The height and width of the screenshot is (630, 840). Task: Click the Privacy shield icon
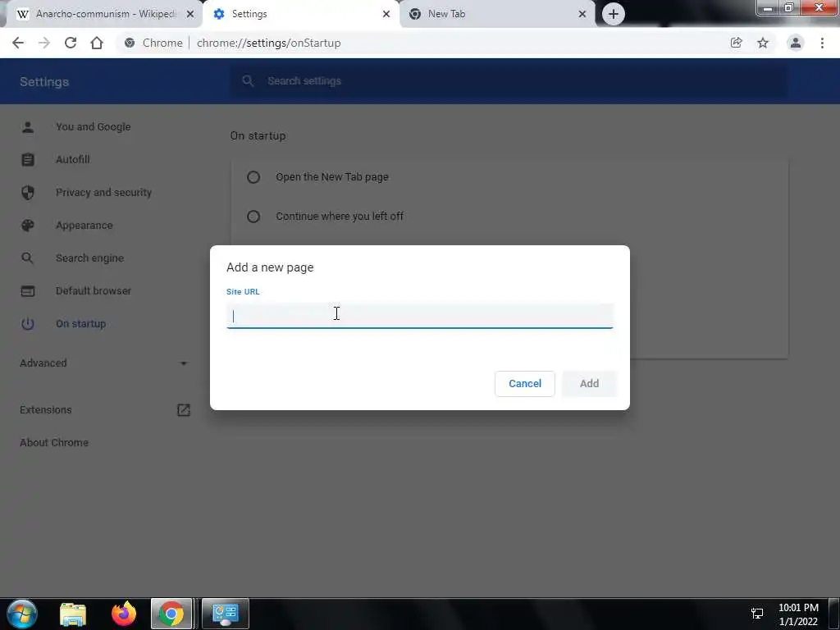tap(28, 192)
